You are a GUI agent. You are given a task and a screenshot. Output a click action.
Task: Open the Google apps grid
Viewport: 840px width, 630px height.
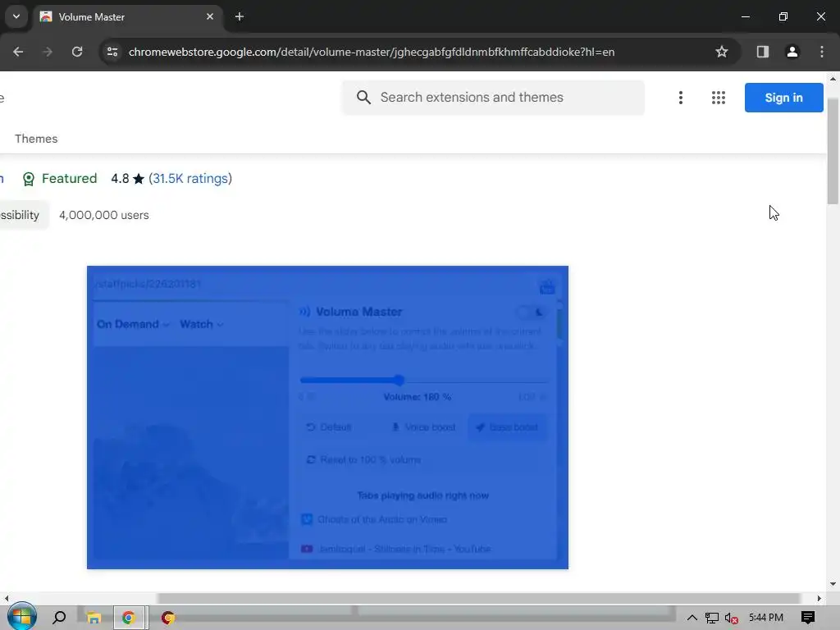point(719,98)
